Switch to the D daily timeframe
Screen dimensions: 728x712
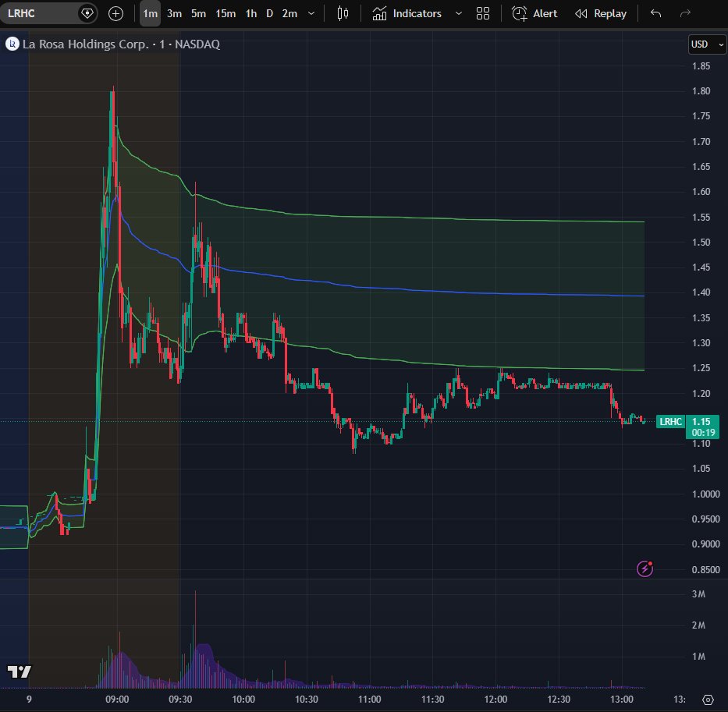(269, 13)
